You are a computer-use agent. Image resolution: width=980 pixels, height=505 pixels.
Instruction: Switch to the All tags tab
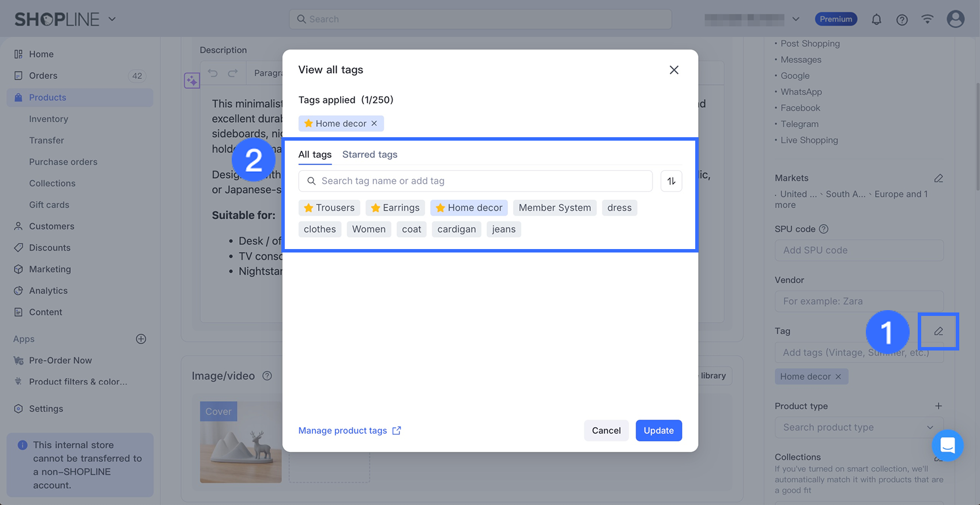[x=315, y=154]
